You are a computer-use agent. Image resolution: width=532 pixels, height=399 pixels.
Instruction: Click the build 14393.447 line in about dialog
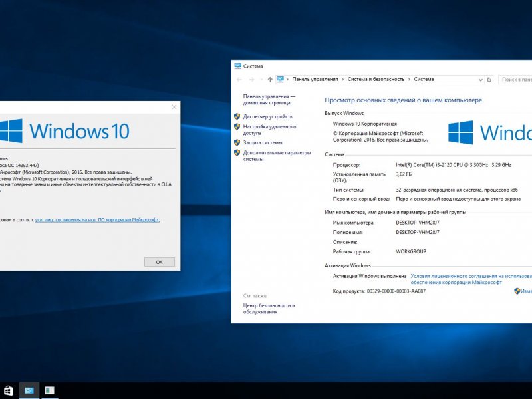click(x=19, y=165)
